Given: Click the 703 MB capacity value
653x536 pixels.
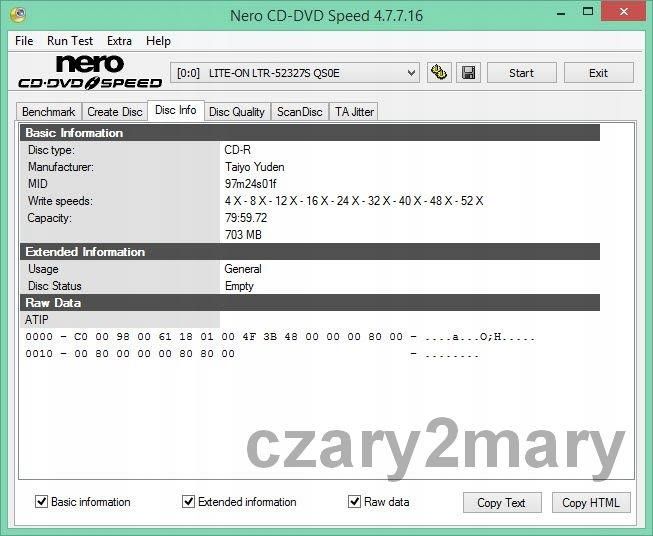Looking at the screenshot, I should pos(243,235).
